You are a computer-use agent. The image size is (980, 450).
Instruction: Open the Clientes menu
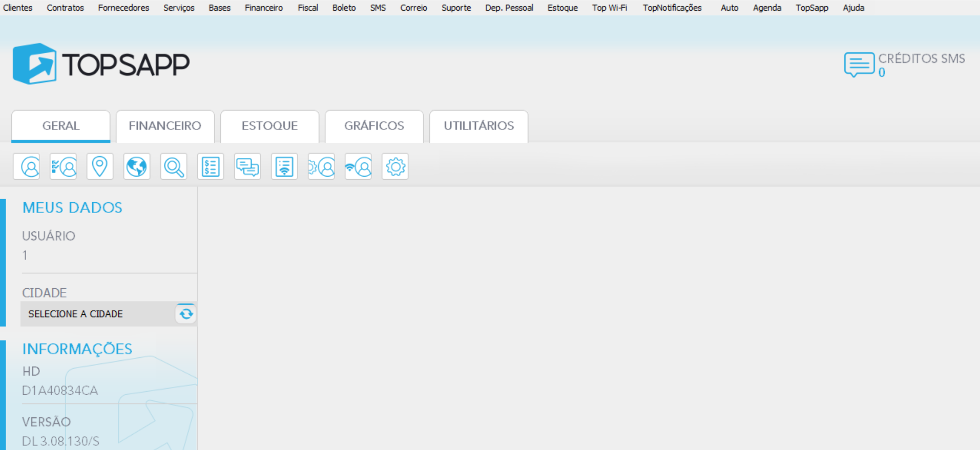pos(18,8)
